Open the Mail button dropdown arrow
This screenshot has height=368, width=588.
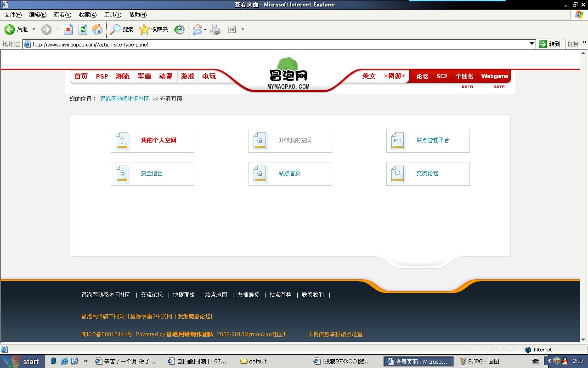(x=205, y=29)
